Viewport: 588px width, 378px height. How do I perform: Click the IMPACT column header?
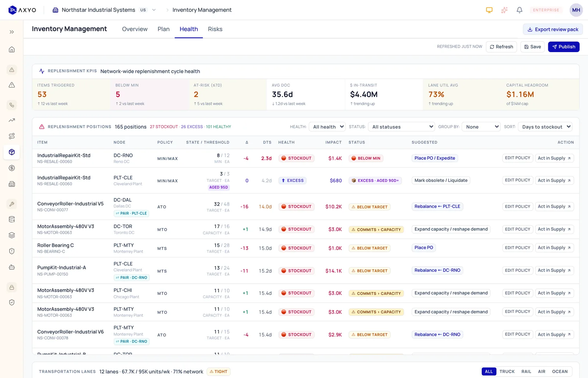click(x=333, y=143)
